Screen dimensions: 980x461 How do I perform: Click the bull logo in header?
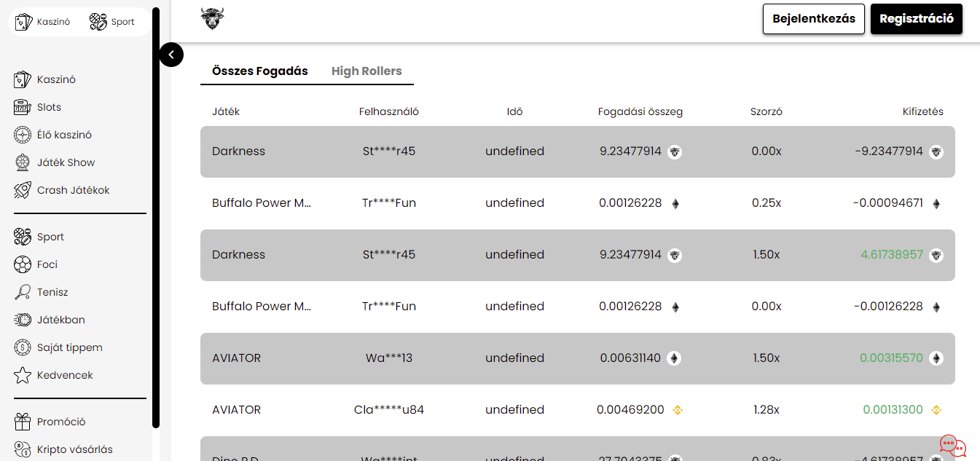[212, 19]
